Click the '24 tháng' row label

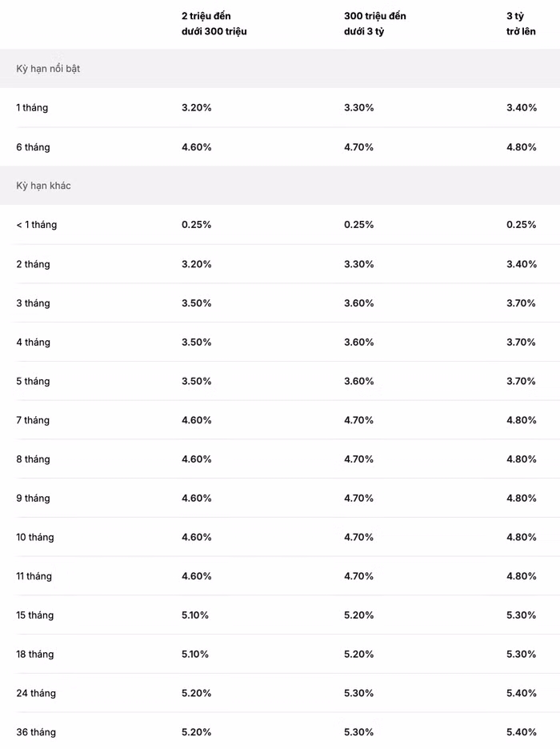(36, 693)
